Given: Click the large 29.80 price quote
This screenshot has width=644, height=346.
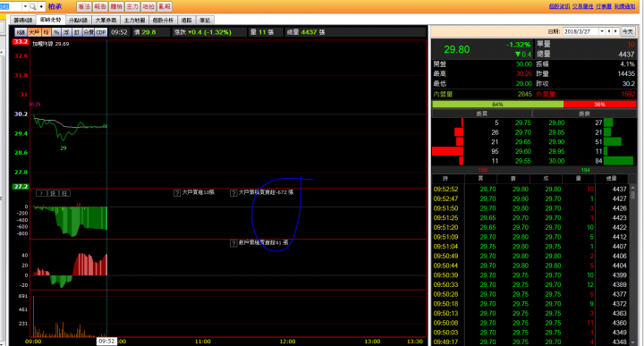Looking at the screenshot, I should coord(457,49).
